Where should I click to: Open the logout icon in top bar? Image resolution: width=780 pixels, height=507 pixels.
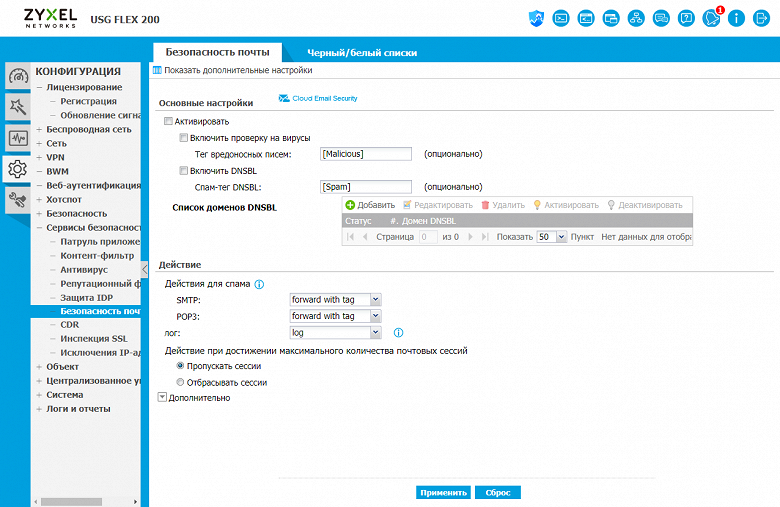coord(761,19)
